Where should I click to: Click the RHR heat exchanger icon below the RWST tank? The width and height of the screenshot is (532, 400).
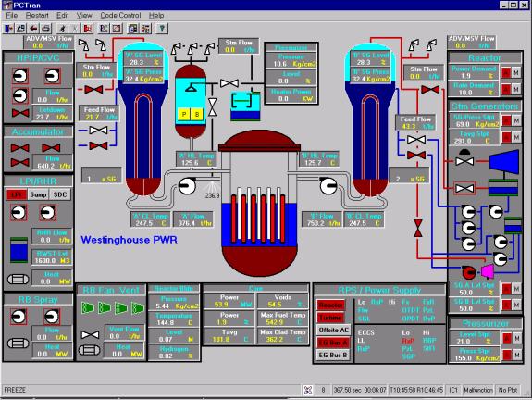point(18,280)
